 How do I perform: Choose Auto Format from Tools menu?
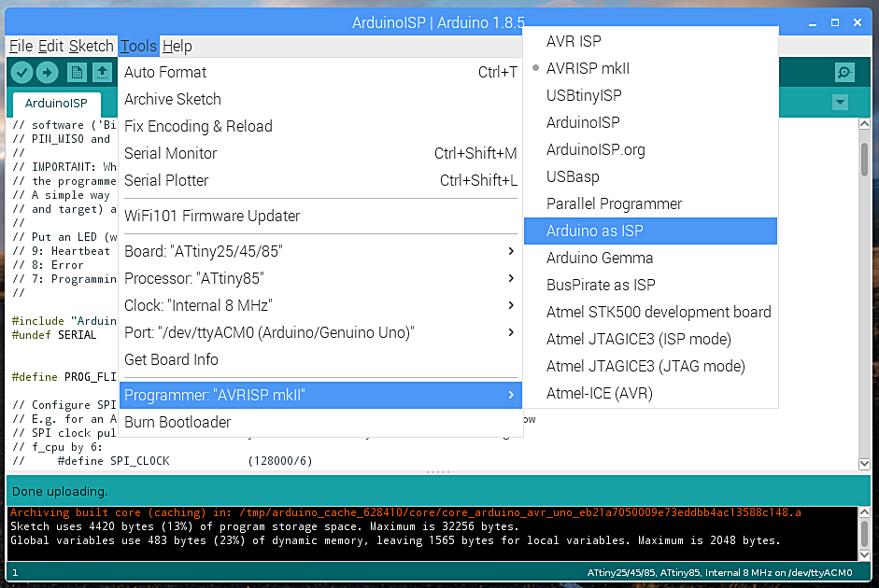coord(320,72)
